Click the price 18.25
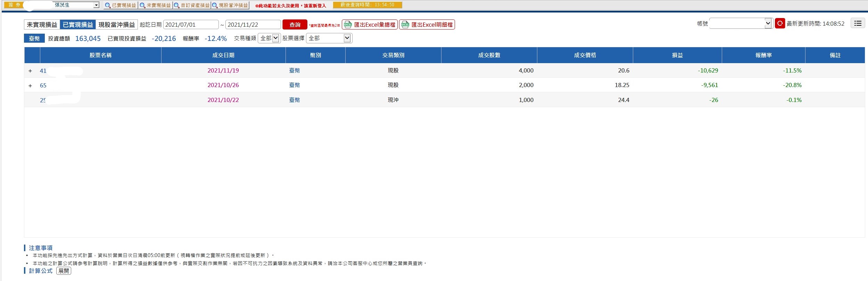 [x=622, y=85]
